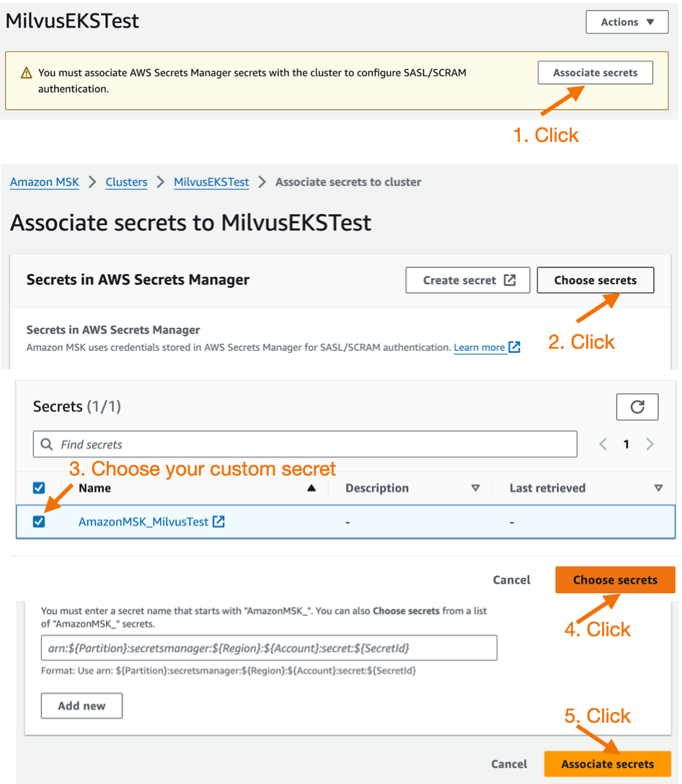Image resolution: width=682 pixels, height=784 pixels.
Task: Open Amazon MSK breadcrumb link
Action: click(45, 182)
